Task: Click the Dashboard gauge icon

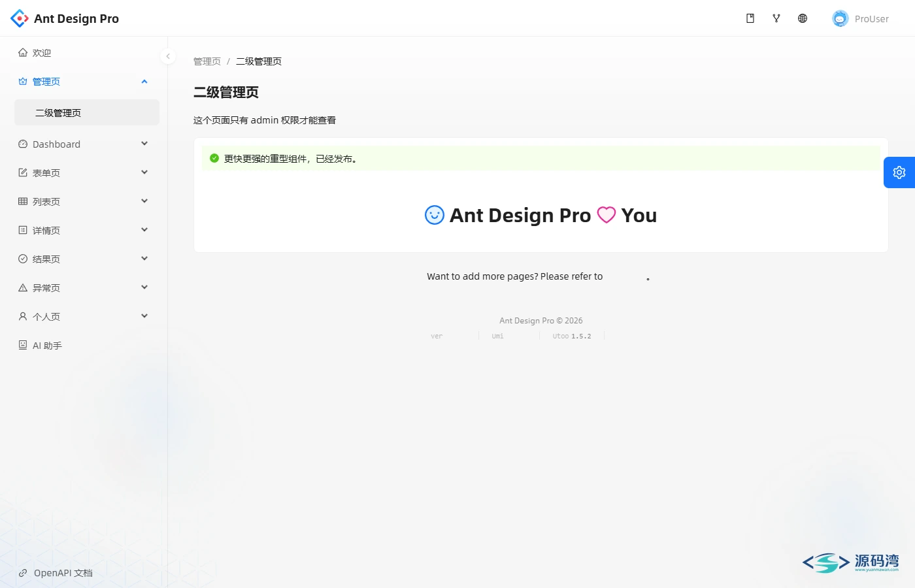Action: pyautogui.click(x=23, y=144)
